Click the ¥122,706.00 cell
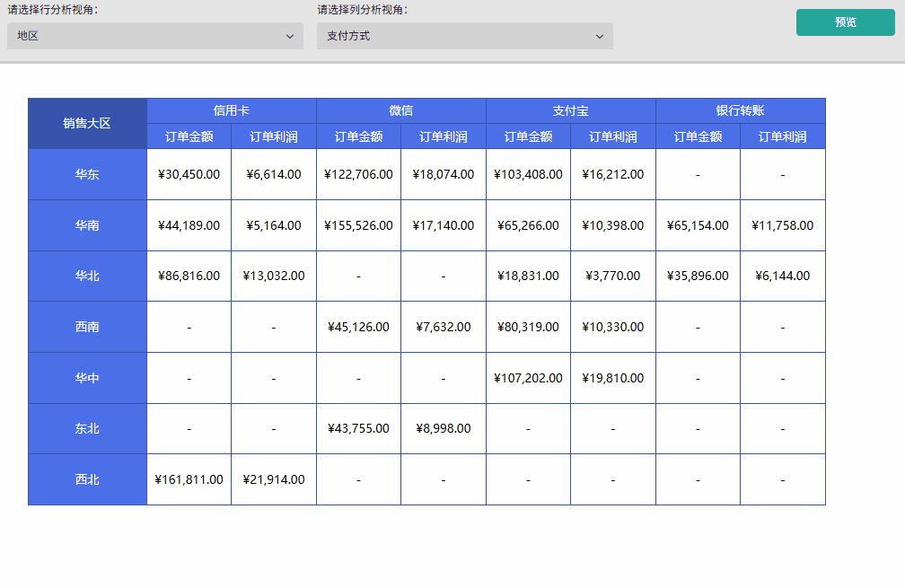 [x=358, y=174]
